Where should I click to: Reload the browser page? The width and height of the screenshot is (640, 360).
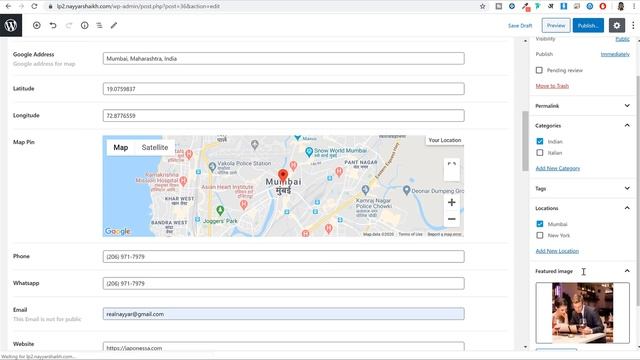click(34, 6)
